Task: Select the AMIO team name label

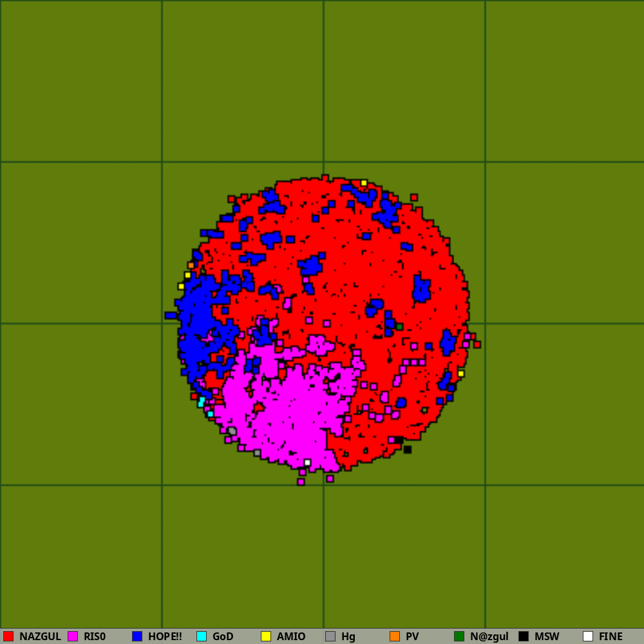Action: [x=291, y=636]
